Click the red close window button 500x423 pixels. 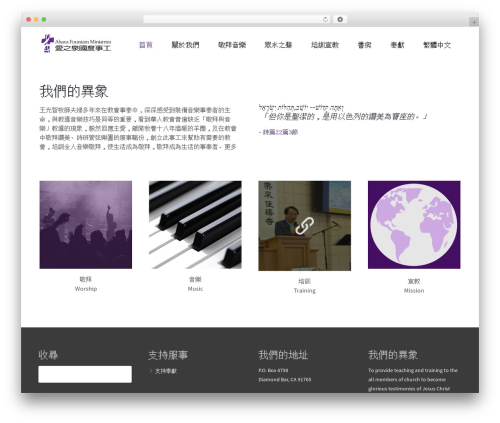coord(29,20)
